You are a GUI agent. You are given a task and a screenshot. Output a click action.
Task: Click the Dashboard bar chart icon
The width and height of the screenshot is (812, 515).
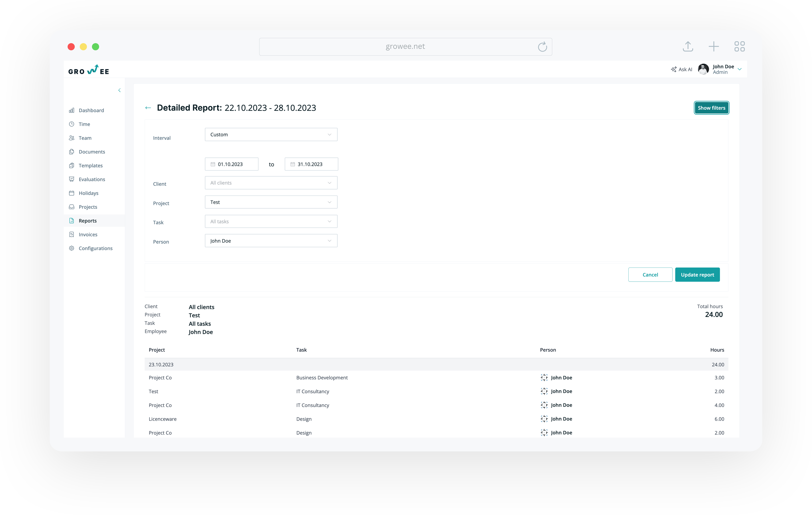[72, 110]
